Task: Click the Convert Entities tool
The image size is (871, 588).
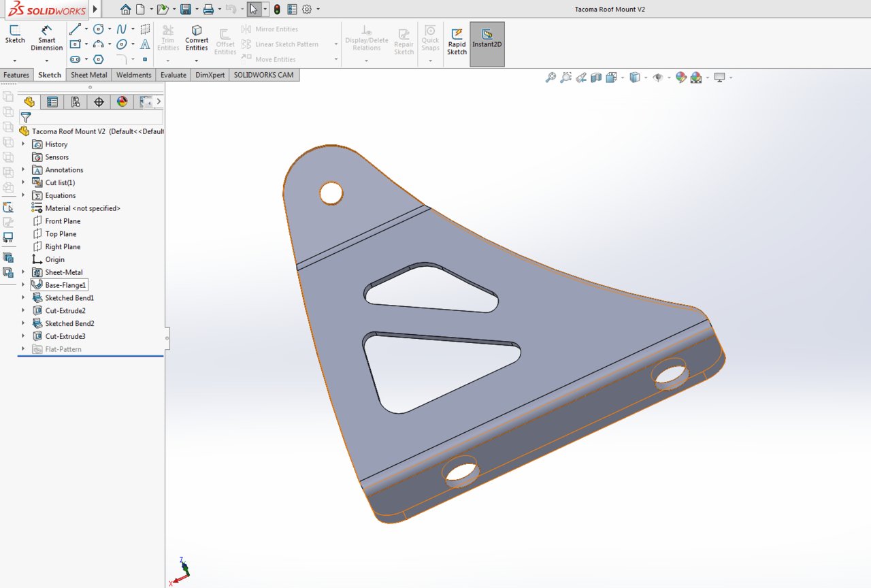Action: pyautogui.click(x=197, y=38)
